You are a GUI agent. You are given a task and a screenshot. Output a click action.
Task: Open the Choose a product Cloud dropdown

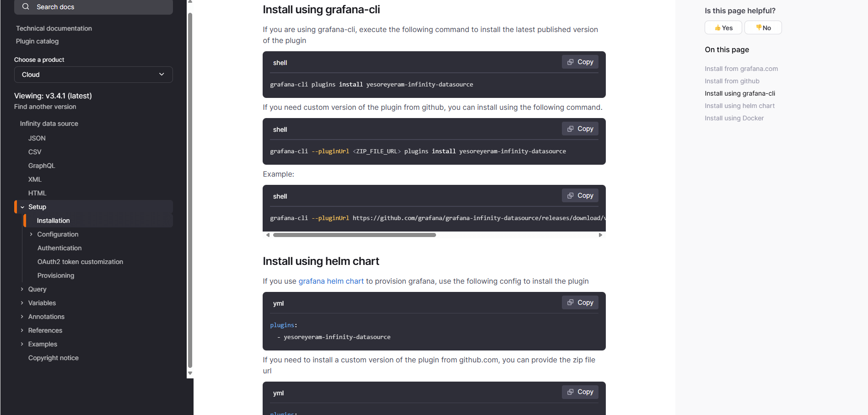coord(93,75)
